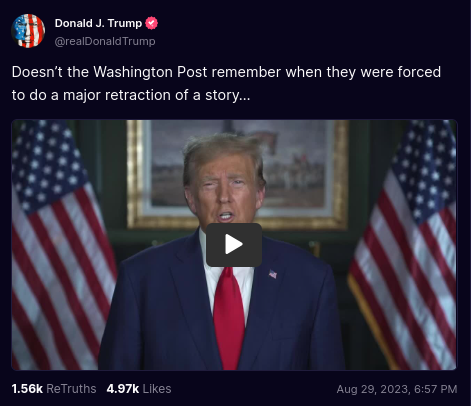
Task: Open the Aug 29, 2023, 6:57 PM timestamp
Action: click(x=397, y=389)
